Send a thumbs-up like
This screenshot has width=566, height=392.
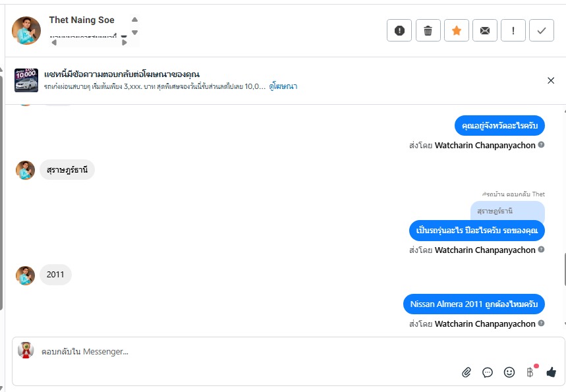click(551, 372)
